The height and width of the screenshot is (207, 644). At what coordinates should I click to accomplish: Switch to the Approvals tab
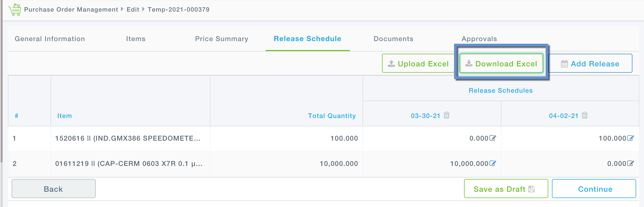pyautogui.click(x=479, y=39)
